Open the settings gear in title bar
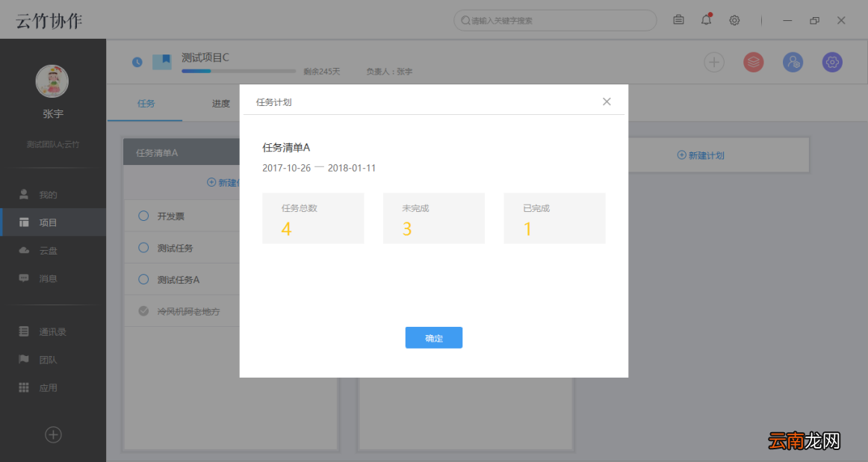This screenshot has height=462, width=868. (x=734, y=20)
